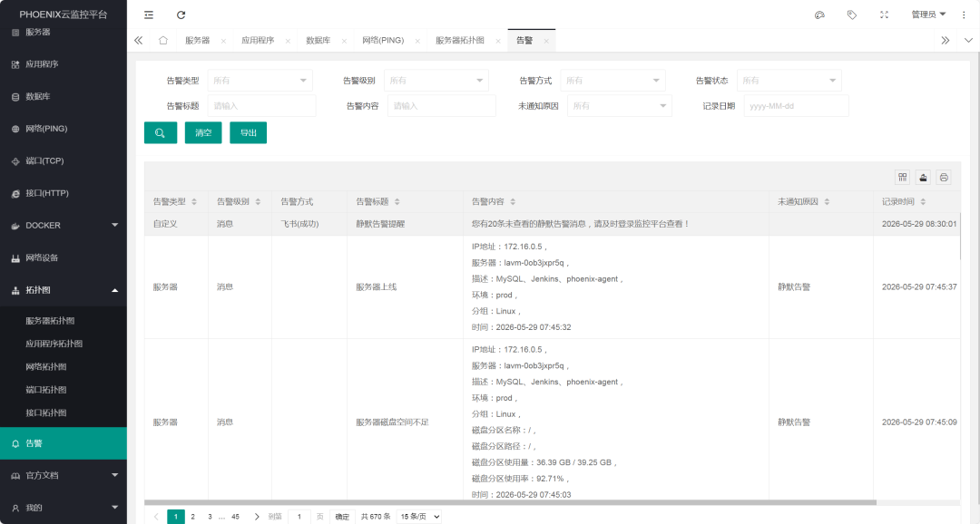
Task: Collapse the sidebar with the menu toggle icon
Action: 148,15
